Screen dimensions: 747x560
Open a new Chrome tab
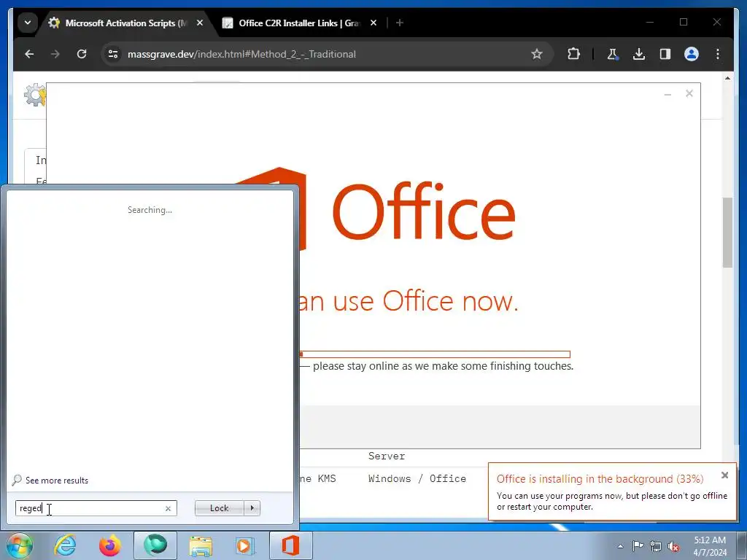point(400,23)
